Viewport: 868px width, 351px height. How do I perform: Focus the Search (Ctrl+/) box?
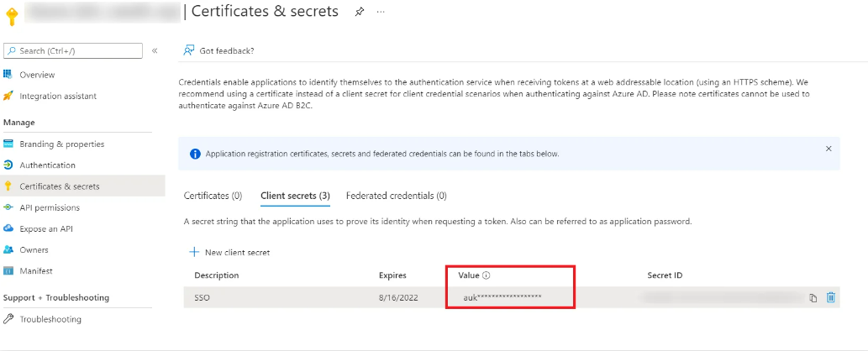(x=73, y=50)
